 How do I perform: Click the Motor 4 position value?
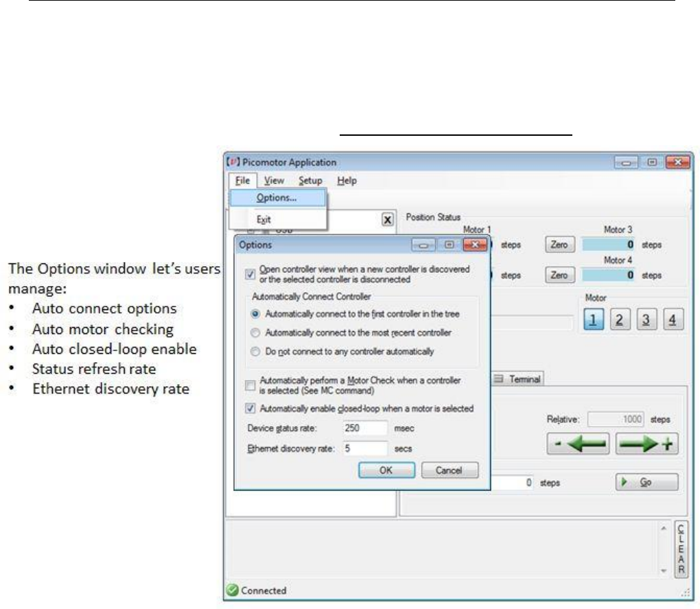609,275
